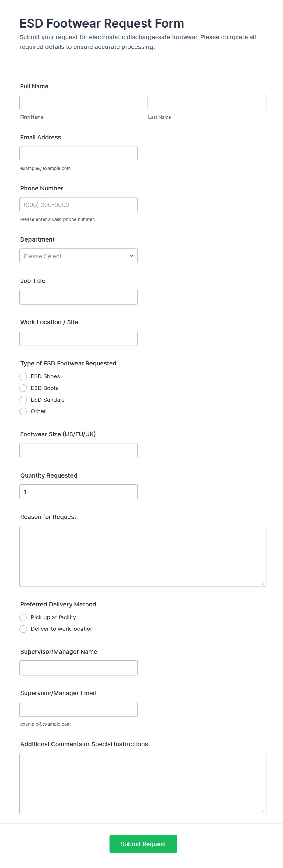Focus the First Name input field
The image size is (283, 868).
tap(79, 102)
